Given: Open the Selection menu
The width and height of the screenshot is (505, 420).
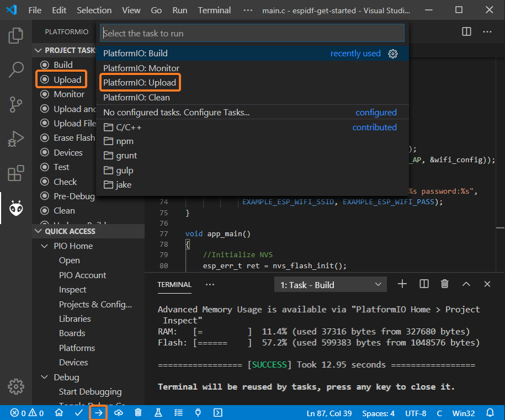Looking at the screenshot, I should tap(94, 10).
